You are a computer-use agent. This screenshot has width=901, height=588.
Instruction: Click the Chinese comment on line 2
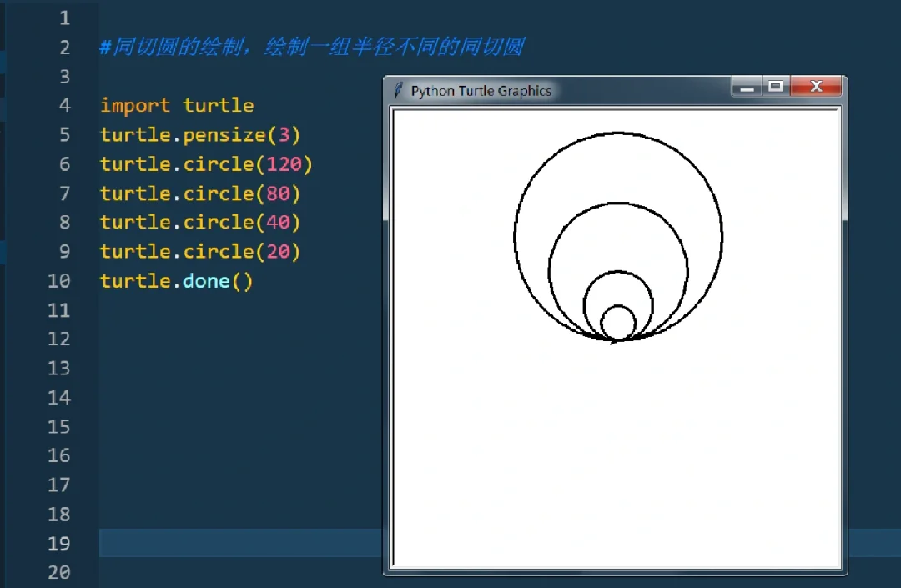click(x=311, y=47)
